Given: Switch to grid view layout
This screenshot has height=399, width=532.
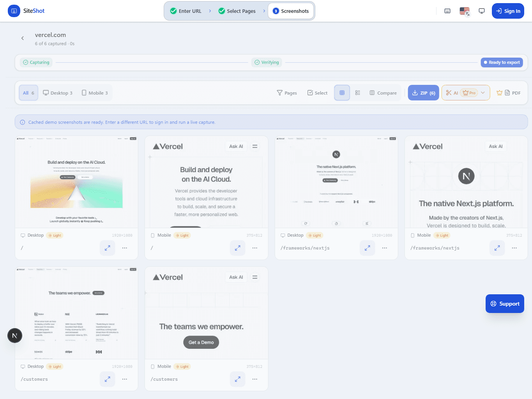Looking at the screenshot, I should click(x=342, y=93).
